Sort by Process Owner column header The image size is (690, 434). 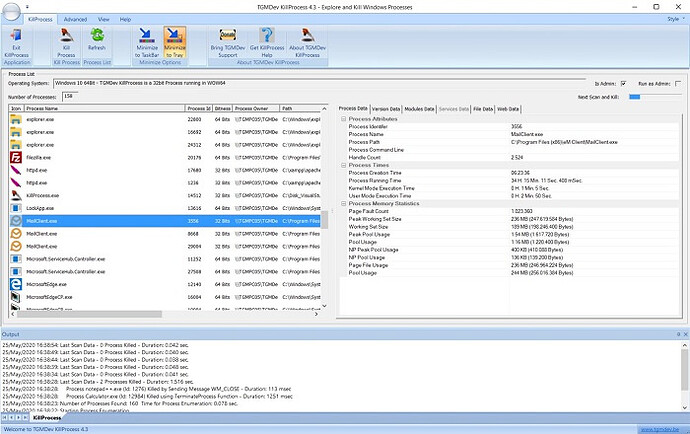pos(256,108)
